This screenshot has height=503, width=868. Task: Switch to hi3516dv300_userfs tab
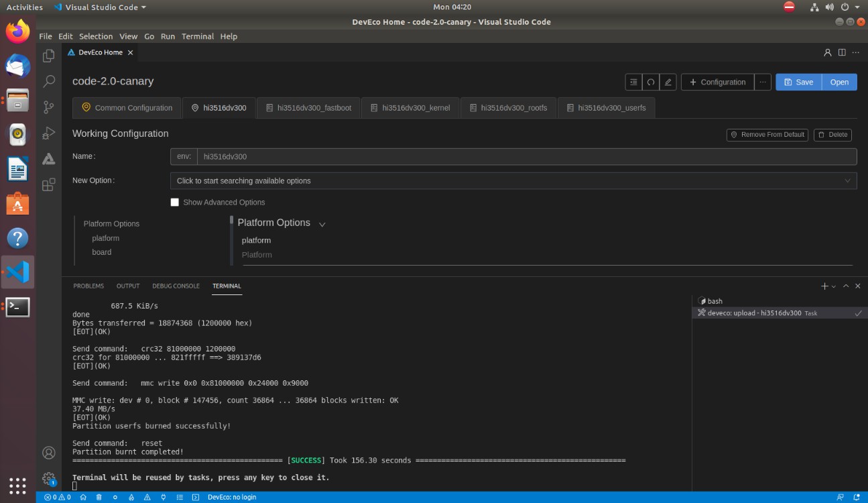[x=606, y=107]
